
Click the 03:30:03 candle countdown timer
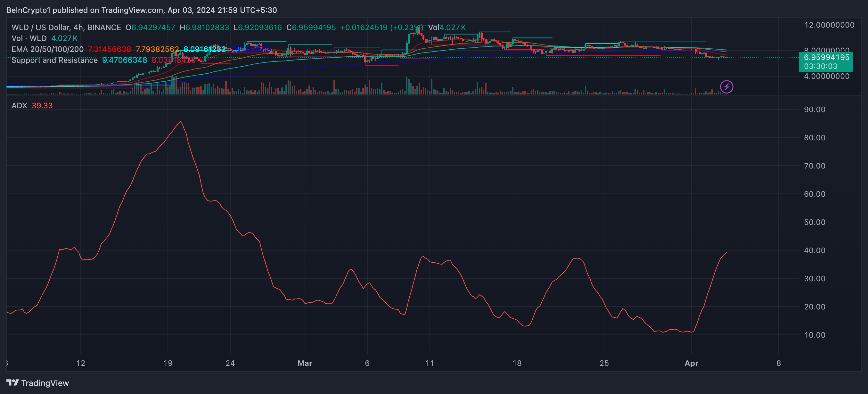tap(821, 66)
